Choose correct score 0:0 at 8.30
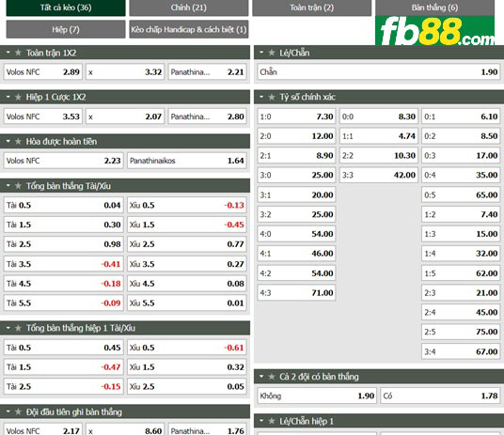504x435 pixels. (379, 117)
